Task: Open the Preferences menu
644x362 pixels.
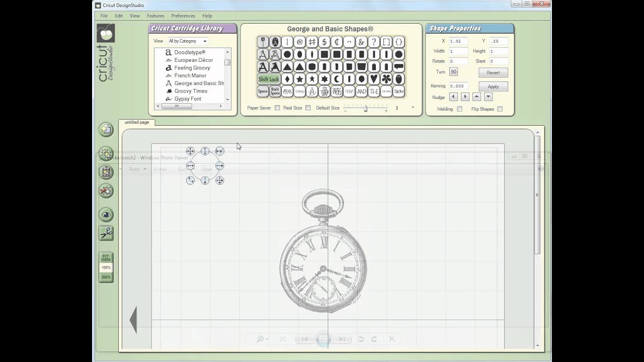Action: (x=183, y=16)
